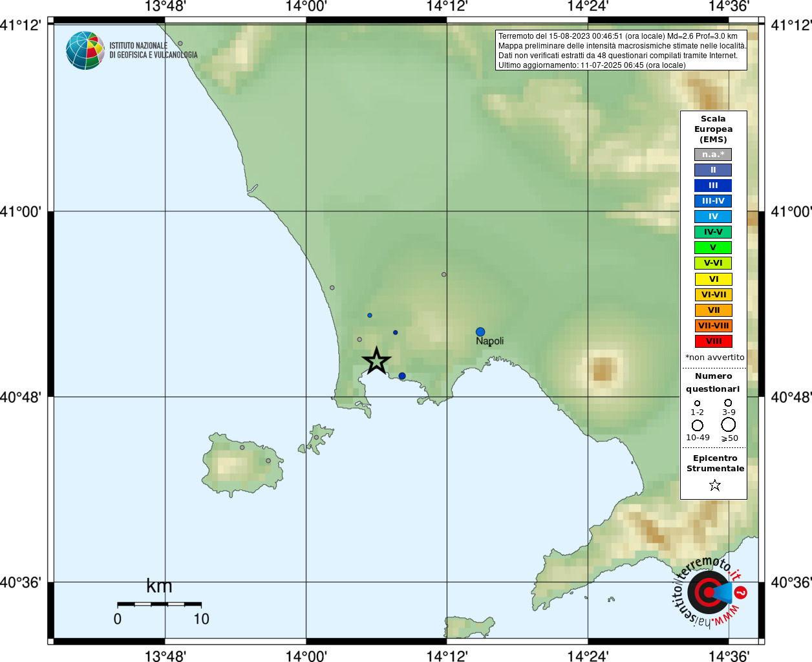Click the epicenter star on the map
The width and height of the screenshot is (812, 662).
coord(376,361)
